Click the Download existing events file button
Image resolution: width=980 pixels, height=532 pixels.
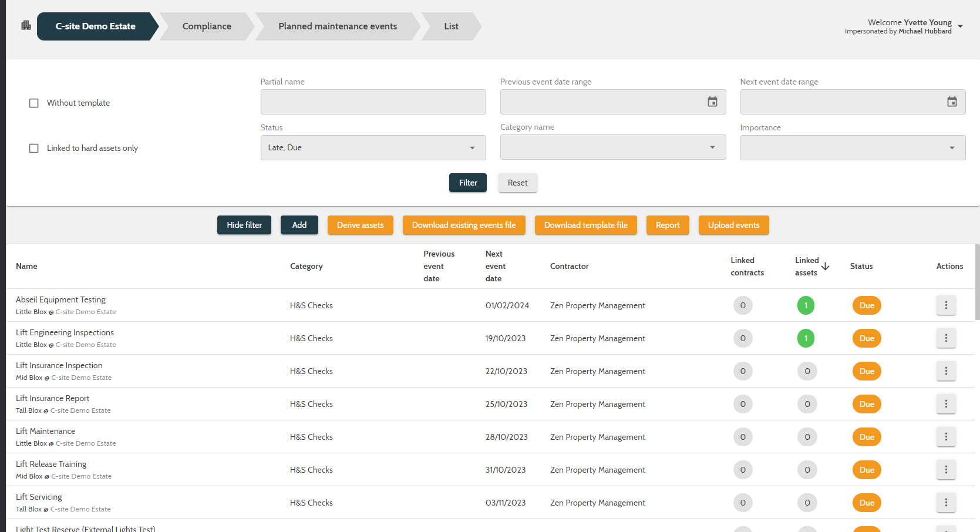tap(464, 225)
